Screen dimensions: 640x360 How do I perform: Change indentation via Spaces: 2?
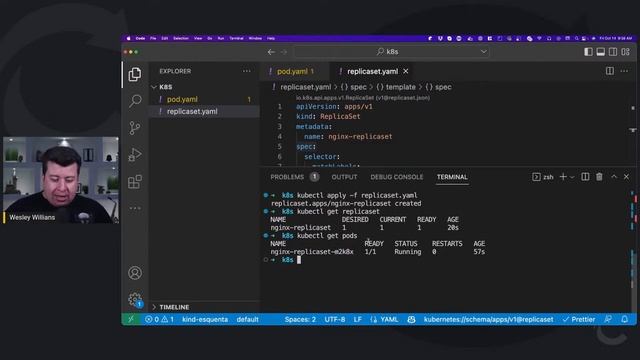point(300,319)
